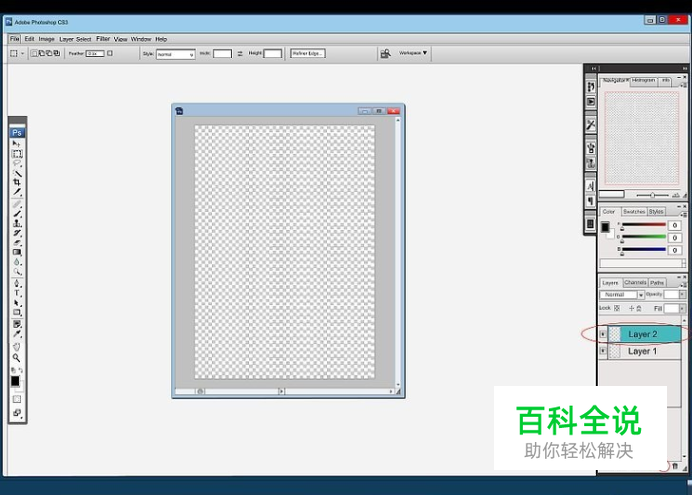This screenshot has width=692, height=495.
Task: Select the History Brush tool
Action: [x=17, y=233]
